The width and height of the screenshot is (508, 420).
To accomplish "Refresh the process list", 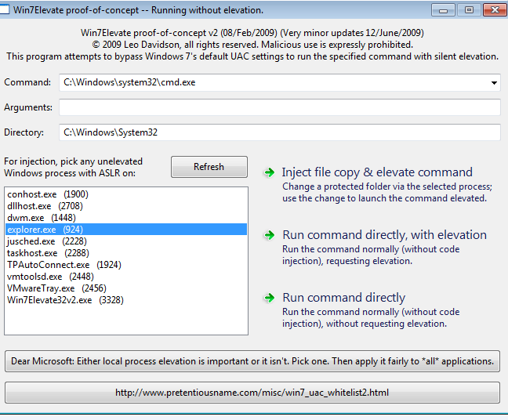I will pyautogui.click(x=209, y=167).
